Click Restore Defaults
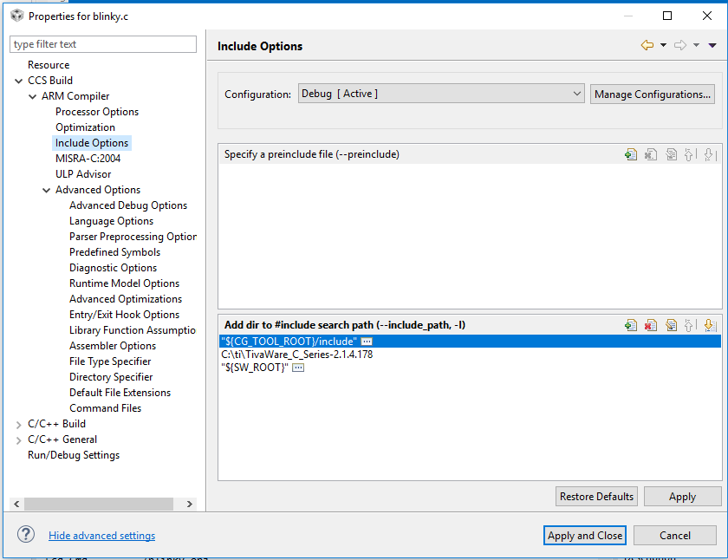728x560 pixels. (596, 496)
